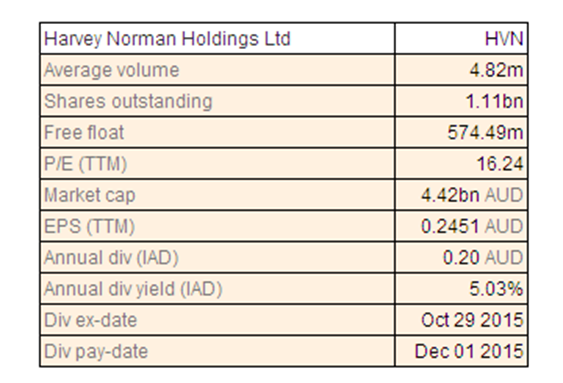Click the 5.03% dividend yield value
563x383 pixels.
pyautogui.click(x=496, y=289)
